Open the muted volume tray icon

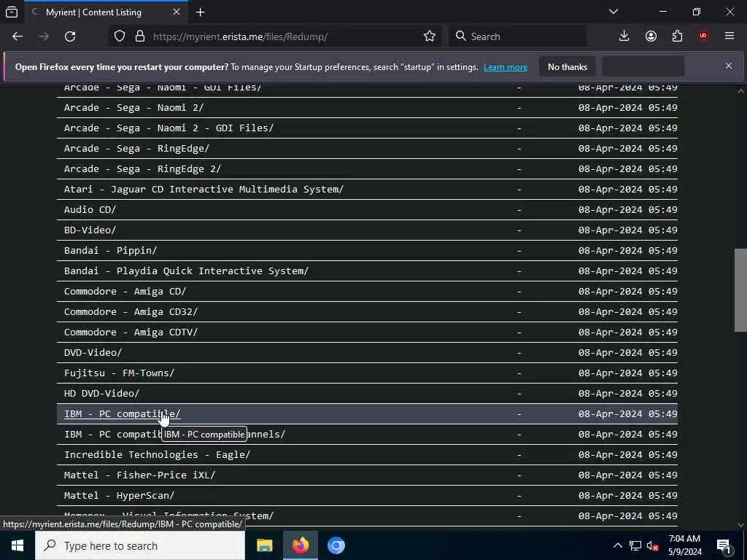(653, 545)
